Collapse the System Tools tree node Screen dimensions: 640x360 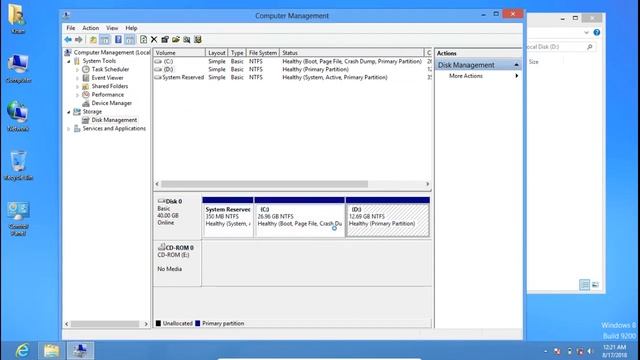point(69,61)
